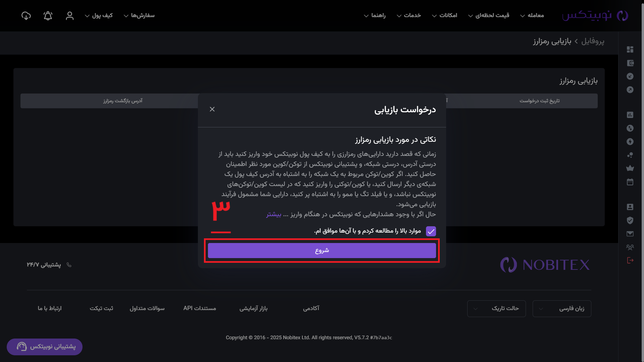Click the Nobitex logo in header
The width and height of the screenshot is (644, 362).
pyautogui.click(x=595, y=15)
